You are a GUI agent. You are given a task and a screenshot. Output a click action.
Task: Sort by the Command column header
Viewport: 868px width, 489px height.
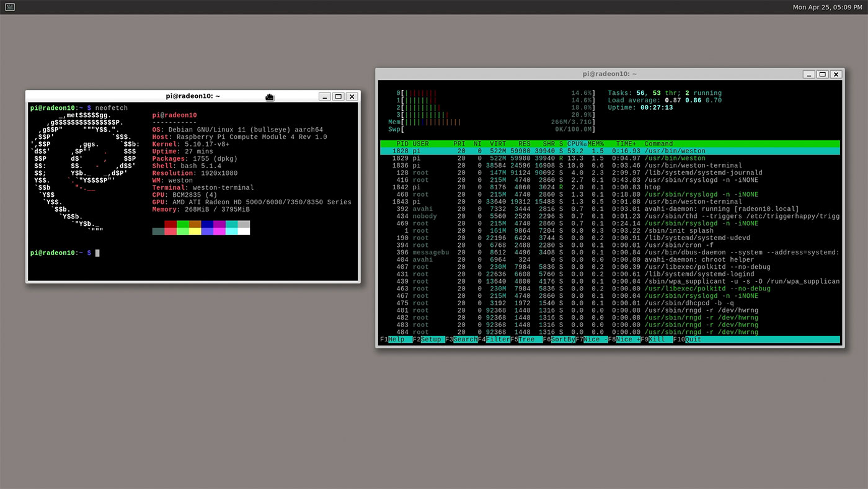point(658,143)
